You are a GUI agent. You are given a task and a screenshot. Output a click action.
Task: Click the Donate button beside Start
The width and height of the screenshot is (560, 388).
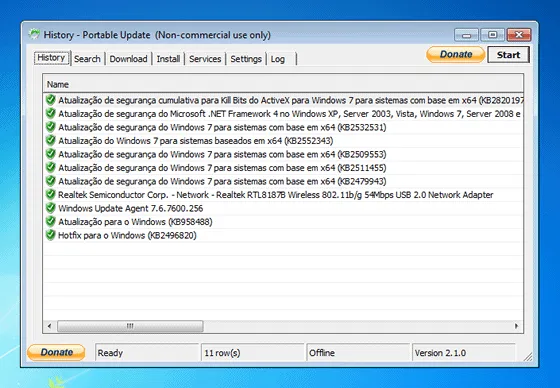coord(456,54)
